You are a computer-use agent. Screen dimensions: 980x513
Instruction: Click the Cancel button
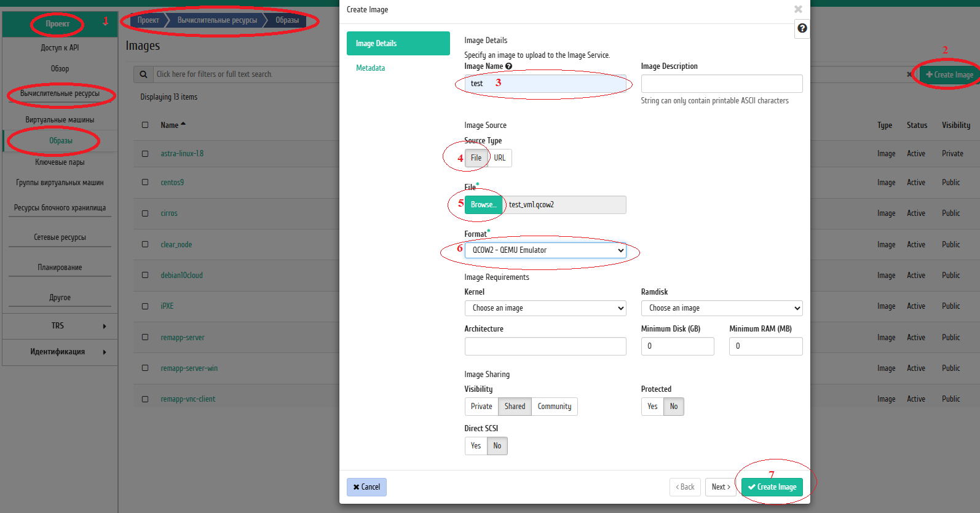tap(366, 487)
